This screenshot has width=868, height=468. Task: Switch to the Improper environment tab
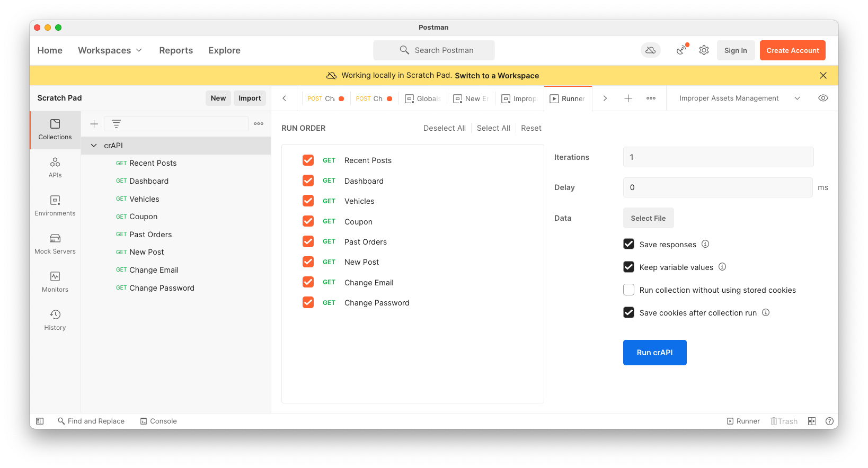tap(519, 98)
